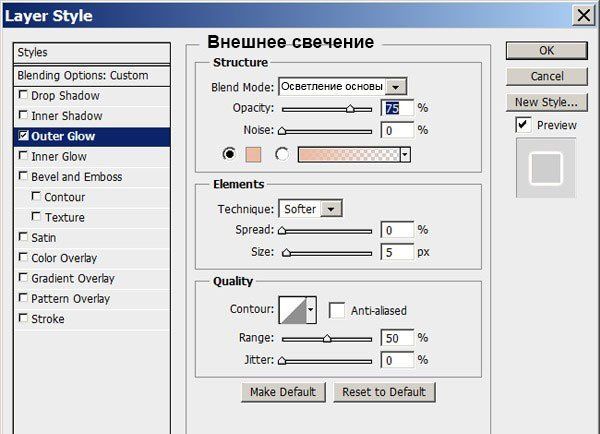Enable the Satin checkbox

[x=23, y=237]
